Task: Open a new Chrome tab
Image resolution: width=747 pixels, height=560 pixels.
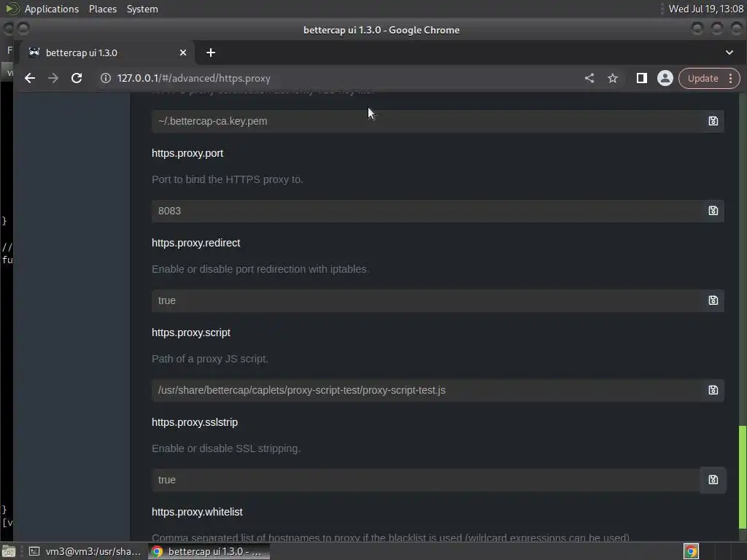Action: pyautogui.click(x=211, y=52)
